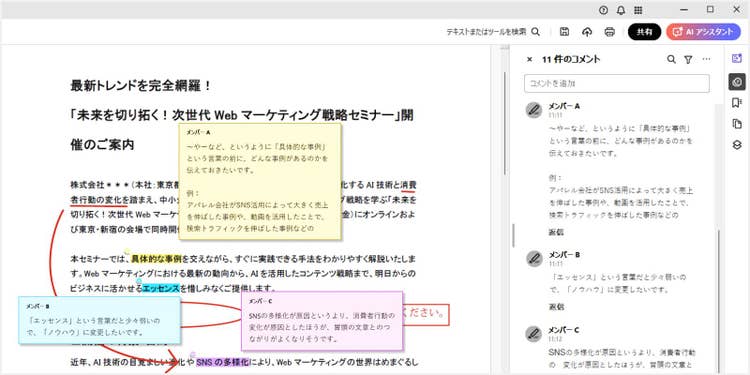Upload the file to cloud
Image resolution: width=750 pixels, height=375 pixels.
point(587,32)
